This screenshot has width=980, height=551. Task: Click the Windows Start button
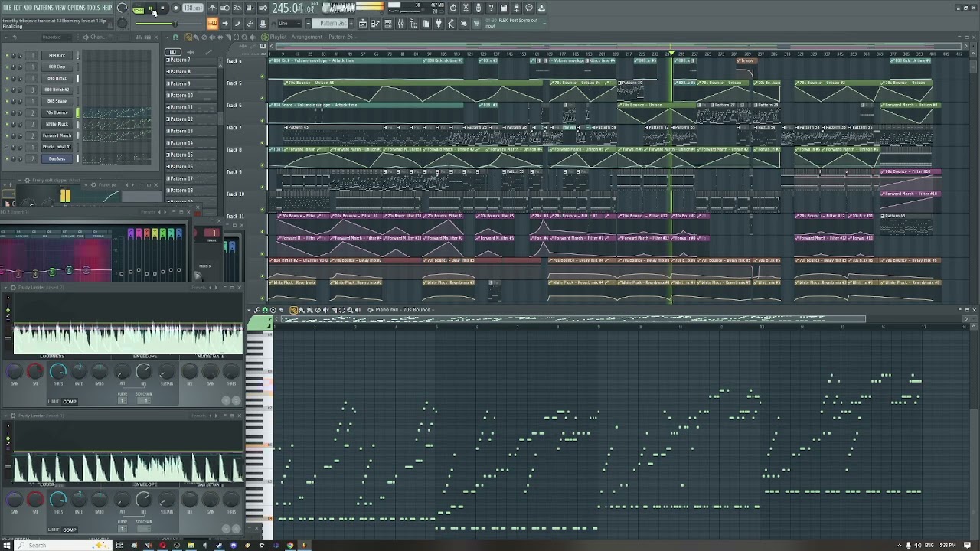pos(7,545)
